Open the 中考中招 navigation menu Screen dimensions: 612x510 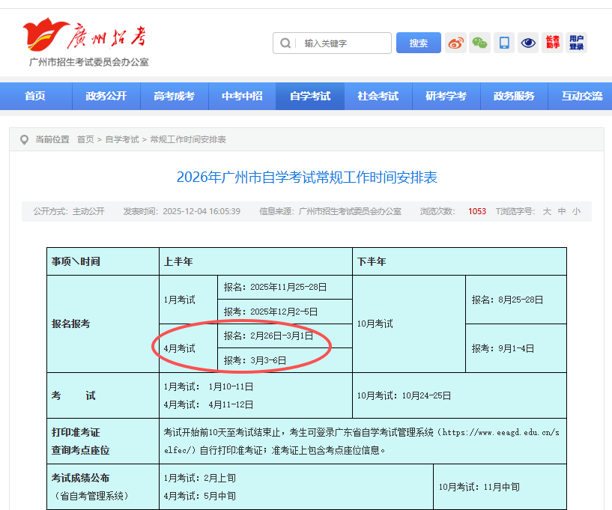point(242,96)
